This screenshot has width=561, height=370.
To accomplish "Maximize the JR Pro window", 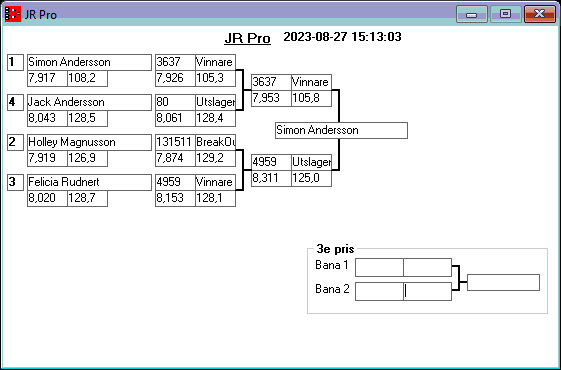I will [505, 14].
